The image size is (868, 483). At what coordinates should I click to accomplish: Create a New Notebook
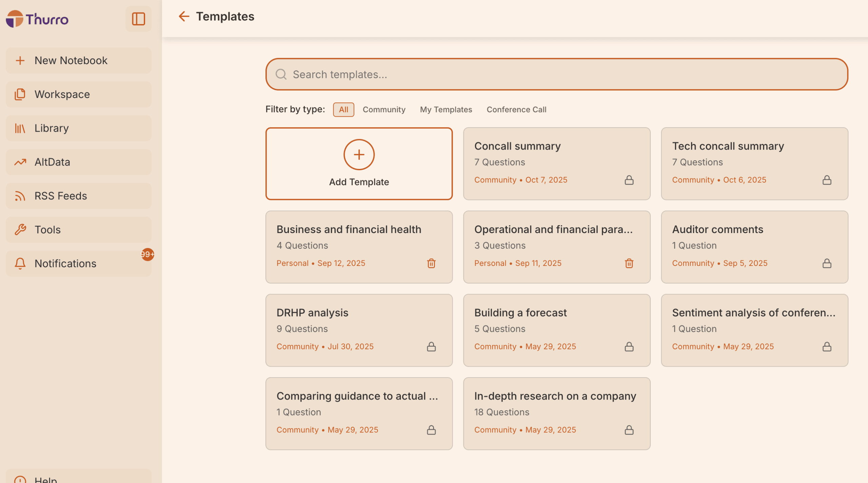[71, 60]
